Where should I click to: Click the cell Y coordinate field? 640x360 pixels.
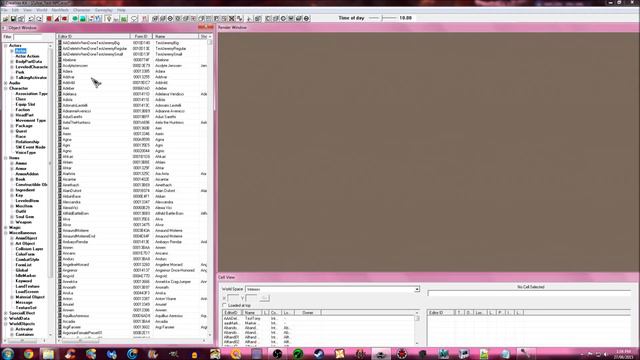tap(251, 298)
